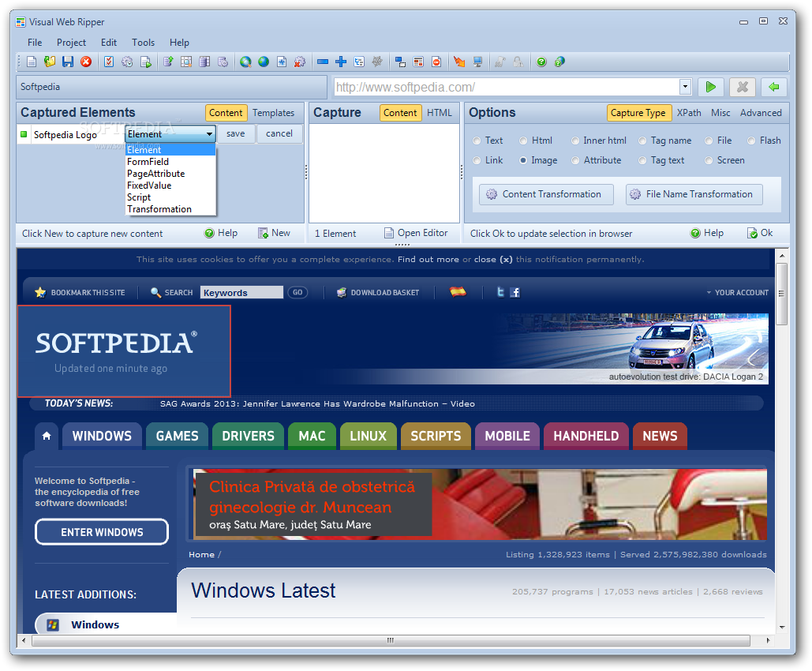Select the Tag text radio button

tap(642, 160)
